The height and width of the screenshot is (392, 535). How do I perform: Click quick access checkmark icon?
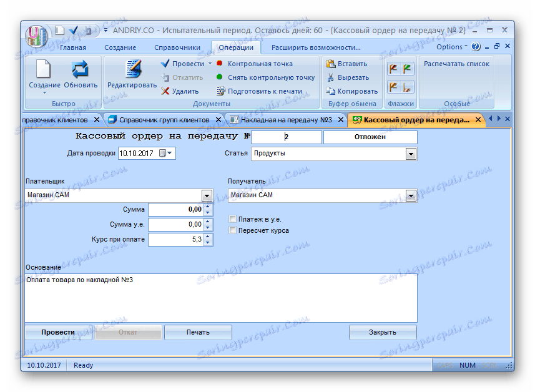(x=74, y=31)
